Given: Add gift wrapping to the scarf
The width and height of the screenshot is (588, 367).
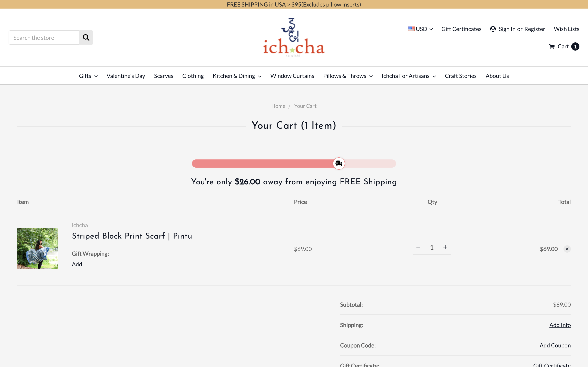Looking at the screenshot, I should coord(77,264).
